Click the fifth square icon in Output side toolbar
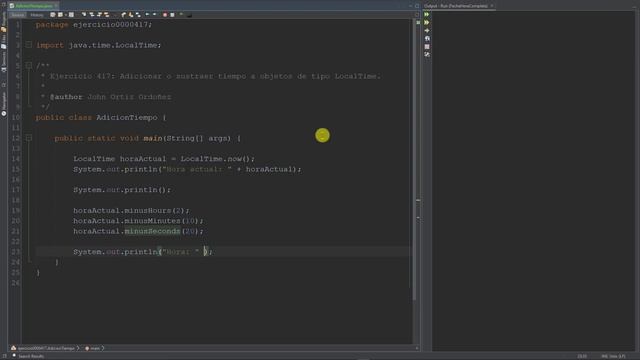 427,47
